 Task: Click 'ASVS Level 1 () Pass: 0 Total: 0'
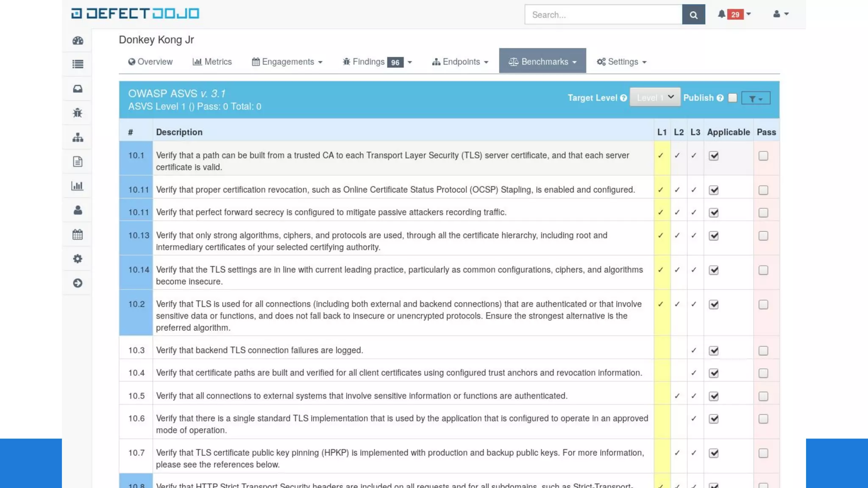click(x=195, y=107)
